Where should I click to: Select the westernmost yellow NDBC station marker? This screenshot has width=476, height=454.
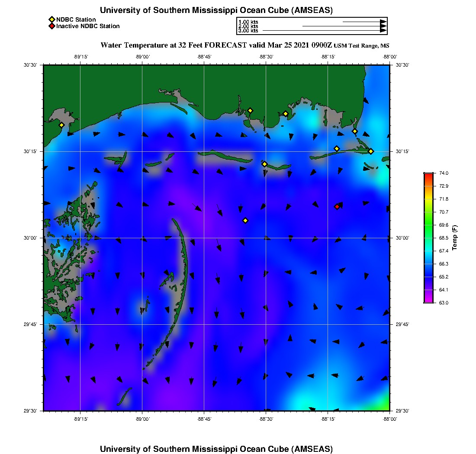click(x=61, y=125)
